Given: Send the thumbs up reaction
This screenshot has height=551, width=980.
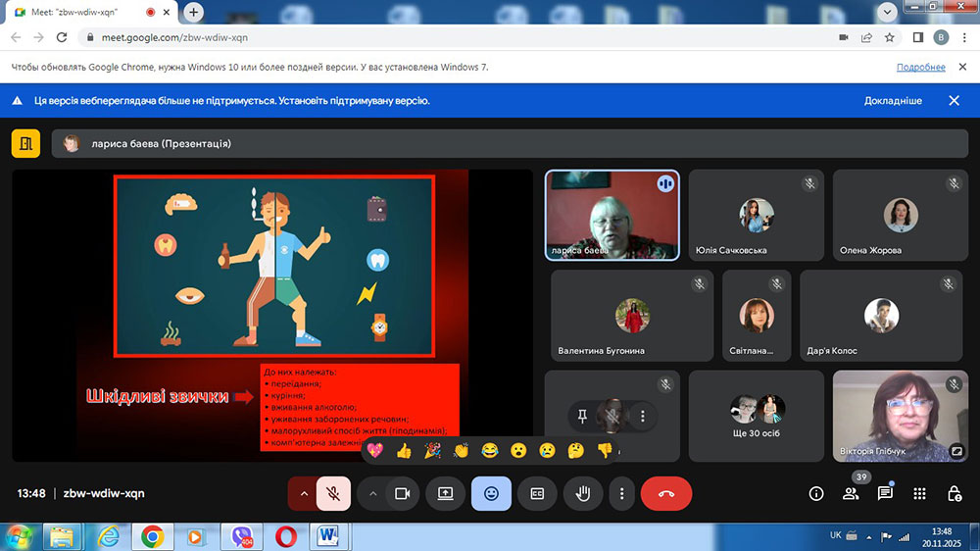Looking at the screenshot, I should [403, 451].
